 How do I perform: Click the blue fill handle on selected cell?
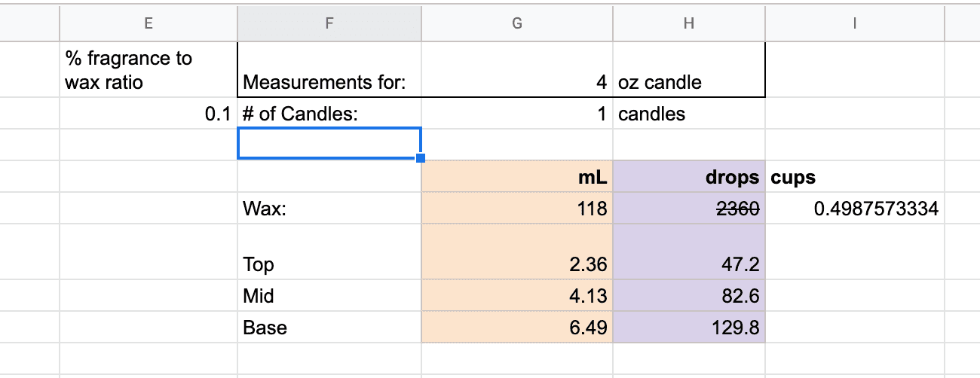tap(421, 158)
